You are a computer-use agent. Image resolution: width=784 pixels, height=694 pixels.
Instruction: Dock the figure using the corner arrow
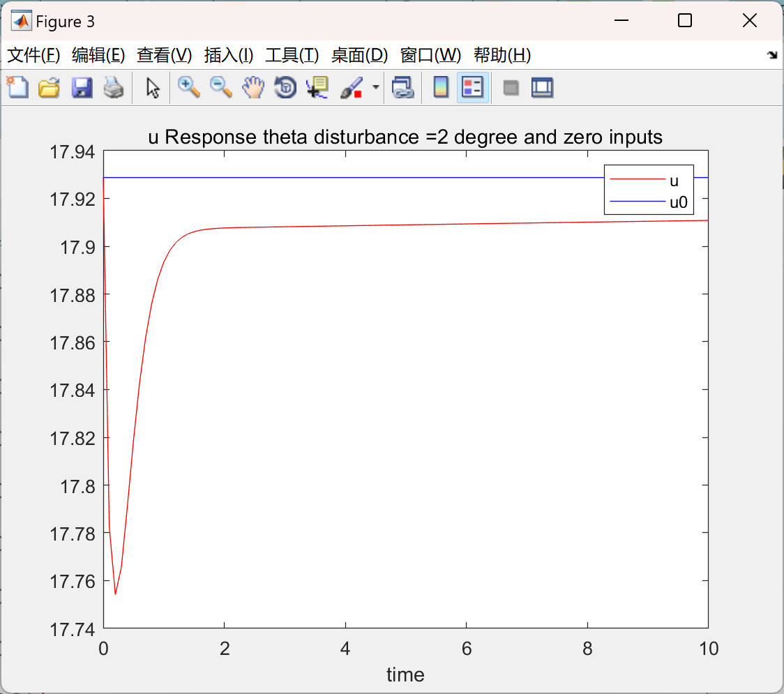[773, 55]
